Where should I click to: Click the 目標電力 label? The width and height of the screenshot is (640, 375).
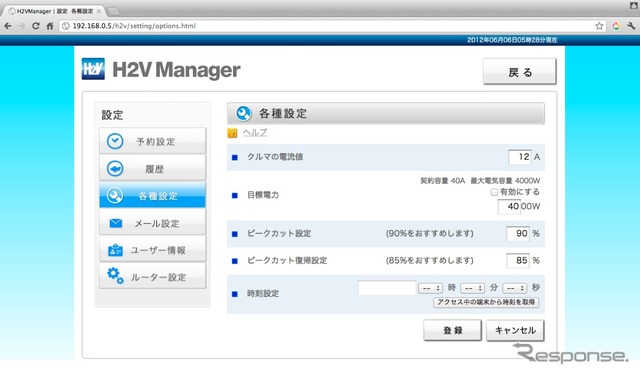click(263, 195)
